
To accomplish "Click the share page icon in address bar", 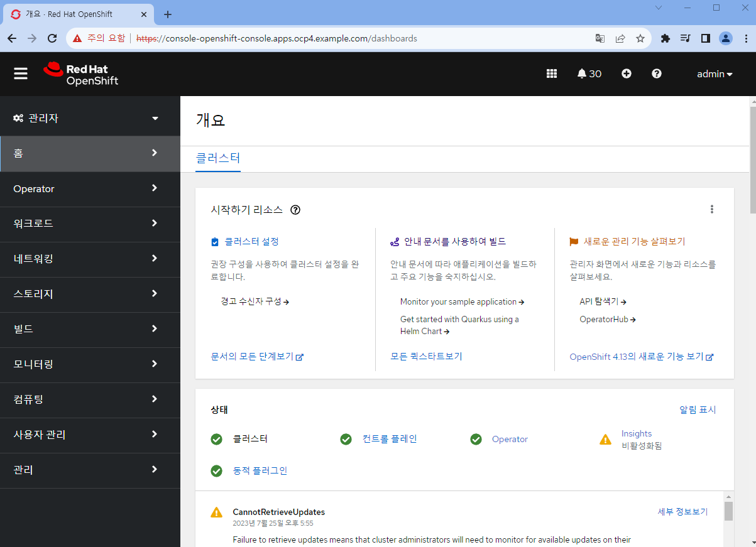I will pyautogui.click(x=620, y=38).
